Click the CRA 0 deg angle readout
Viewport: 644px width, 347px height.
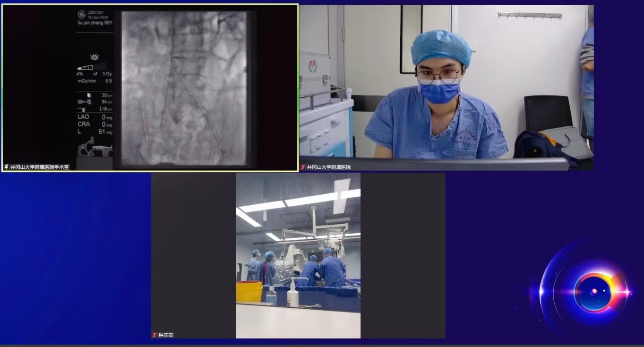click(94, 124)
